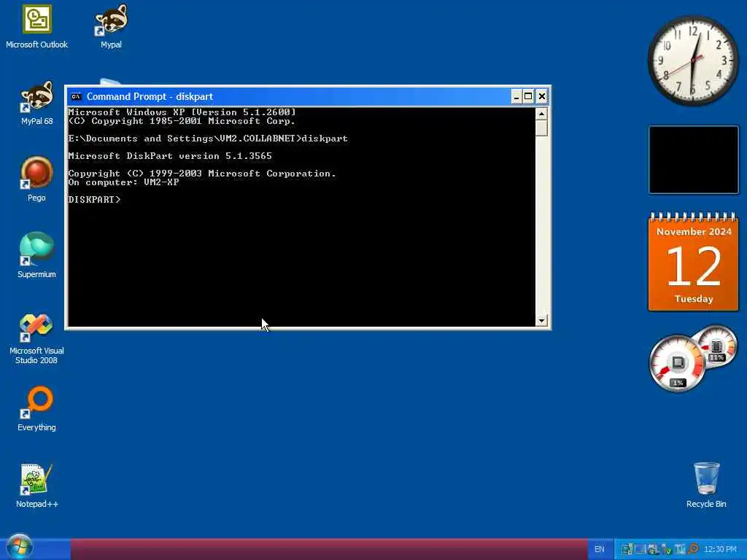Viewport: 747px width, 560px height.
Task: Minimize the Command Prompt window
Action: click(516, 97)
